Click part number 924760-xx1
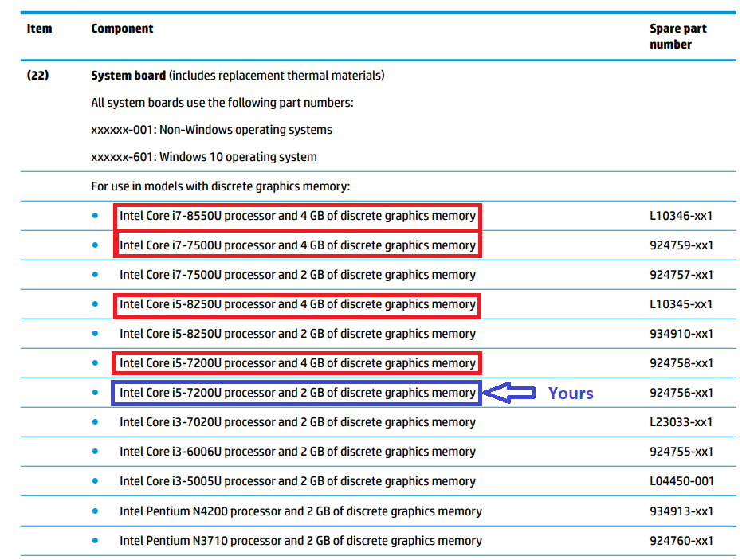 pos(681,541)
